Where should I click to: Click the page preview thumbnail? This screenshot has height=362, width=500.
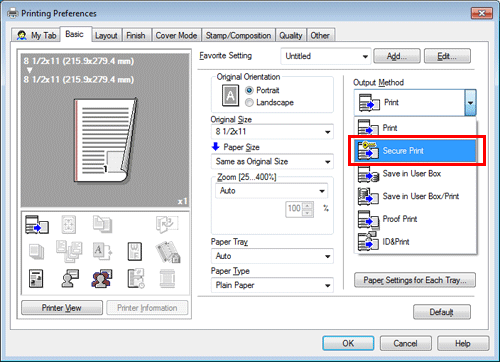click(105, 140)
